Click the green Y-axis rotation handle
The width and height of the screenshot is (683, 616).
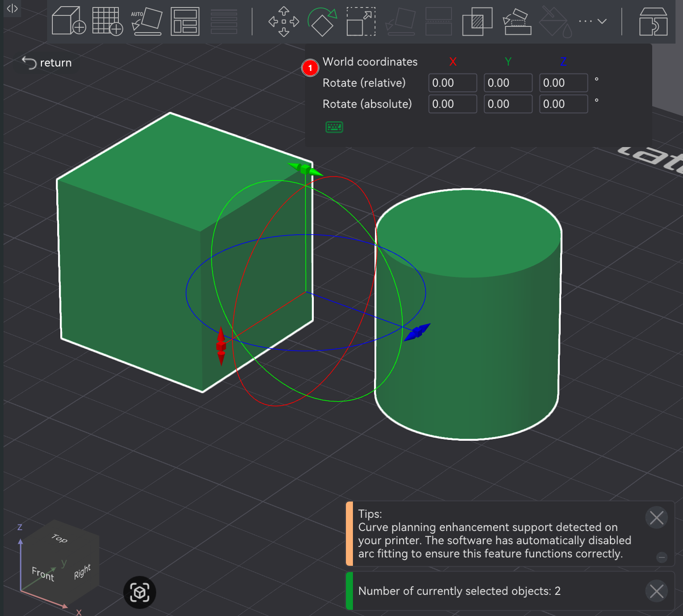pos(305,169)
